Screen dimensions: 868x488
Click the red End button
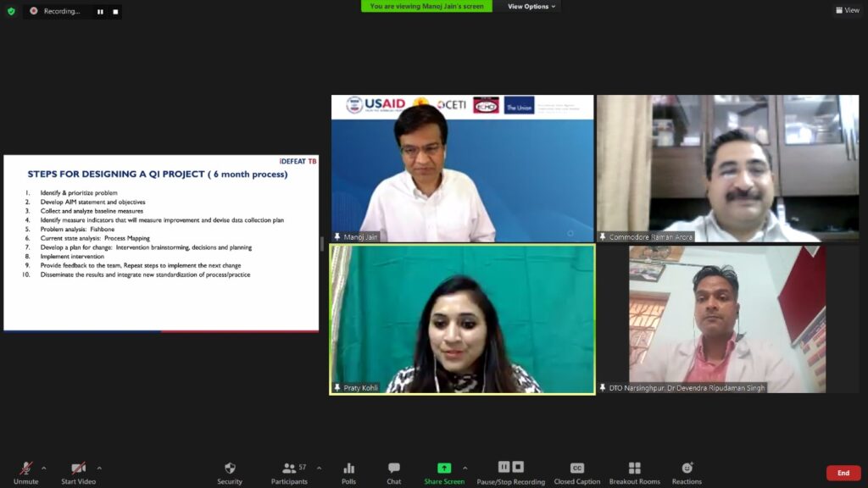coord(843,473)
